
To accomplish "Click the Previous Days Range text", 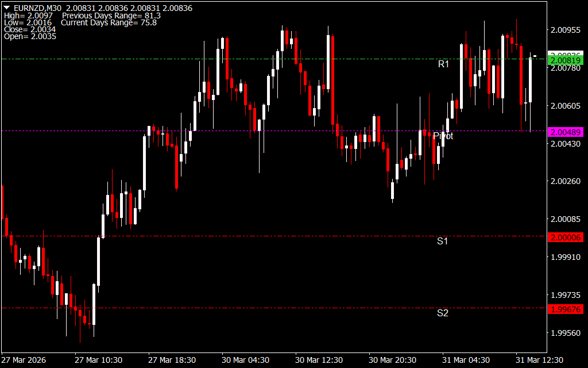I will click(x=111, y=16).
